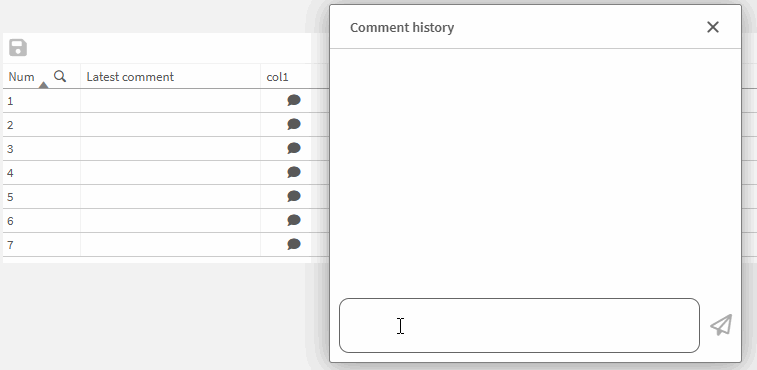Select the Latest comment column header
This screenshot has height=370, width=757.
coord(130,77)
